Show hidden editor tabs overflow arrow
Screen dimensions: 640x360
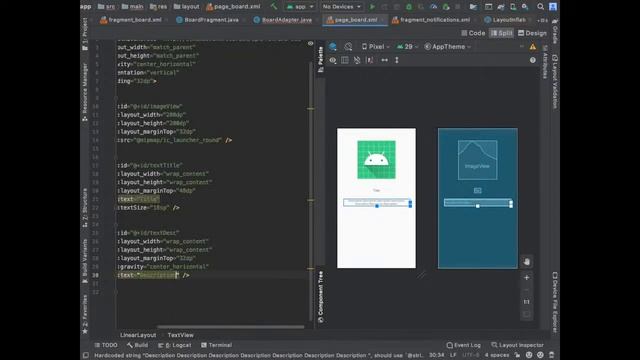click(542, 20)
